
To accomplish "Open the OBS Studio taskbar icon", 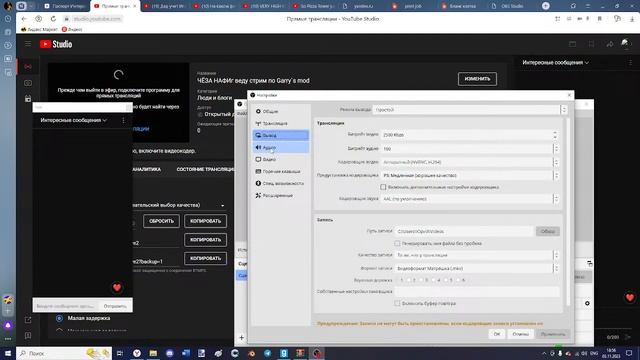I will click(317, 353).
